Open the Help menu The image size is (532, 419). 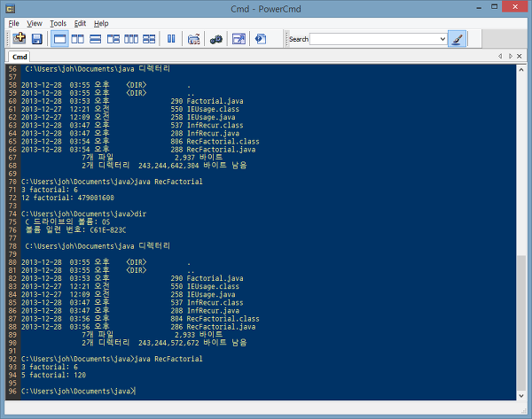pyautogui.click(x=101, y=23)
